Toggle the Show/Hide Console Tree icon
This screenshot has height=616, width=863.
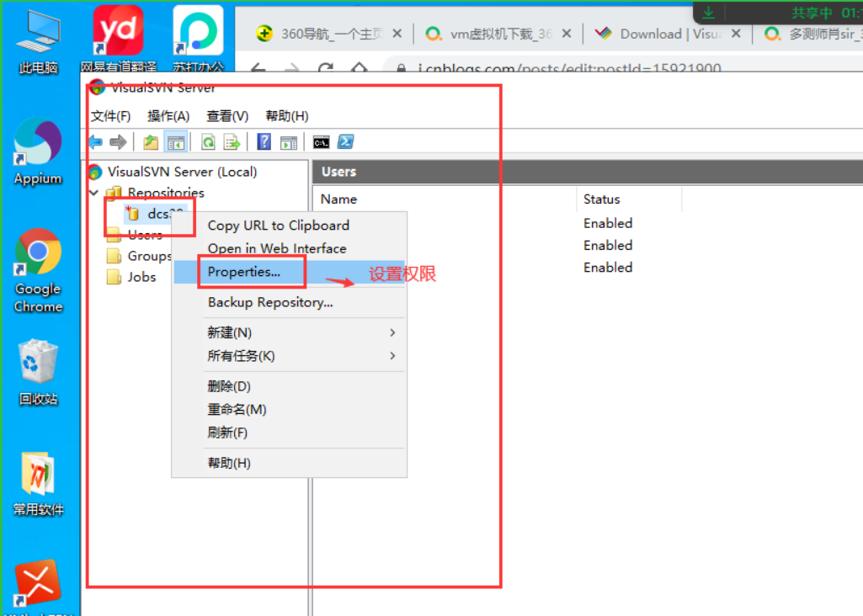(x=176, y=142)
